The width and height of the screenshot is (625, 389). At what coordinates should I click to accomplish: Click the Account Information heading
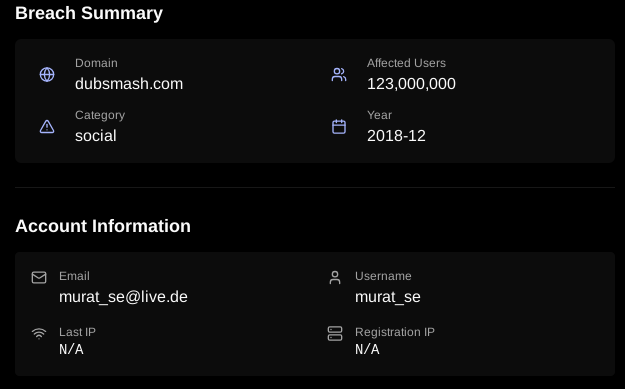pyautogui.click(x=103, y=226)
